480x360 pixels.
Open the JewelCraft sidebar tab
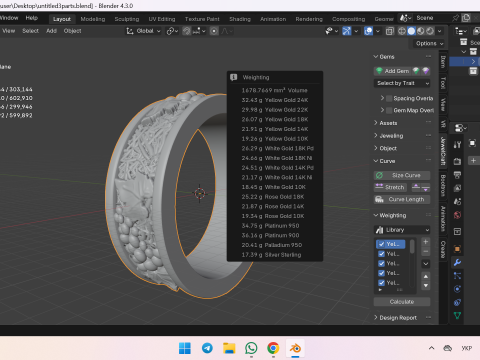click(x=443, y=151)
